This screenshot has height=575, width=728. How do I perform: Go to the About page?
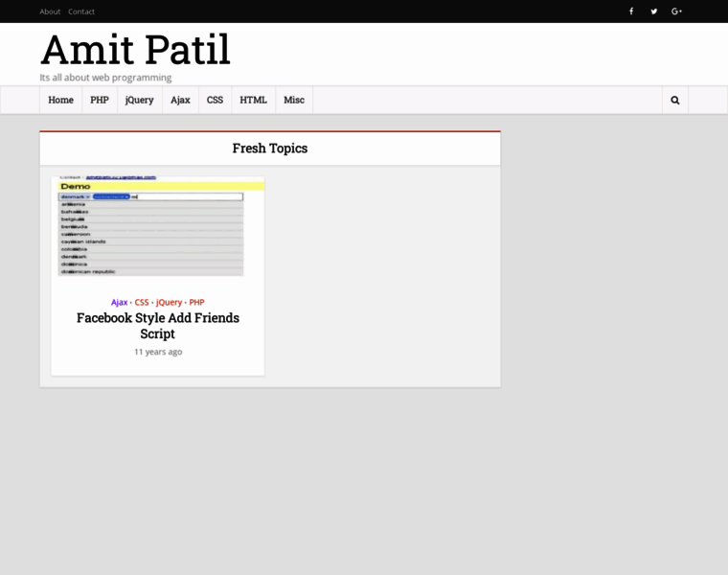point(50,11)
